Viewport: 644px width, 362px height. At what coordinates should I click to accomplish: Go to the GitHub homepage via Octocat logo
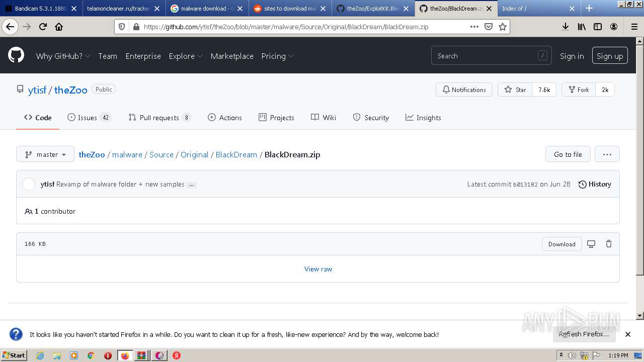coord(16,55)
